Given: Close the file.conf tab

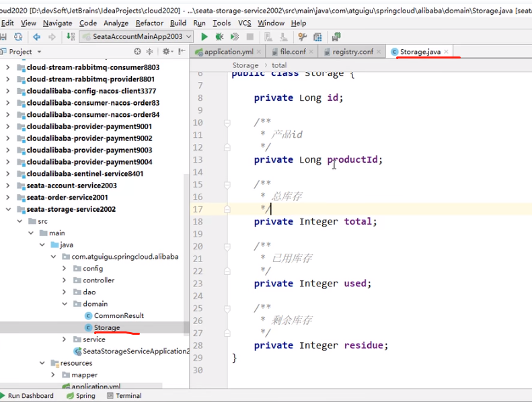Looking at the screenshot, I should pos(311,52).
